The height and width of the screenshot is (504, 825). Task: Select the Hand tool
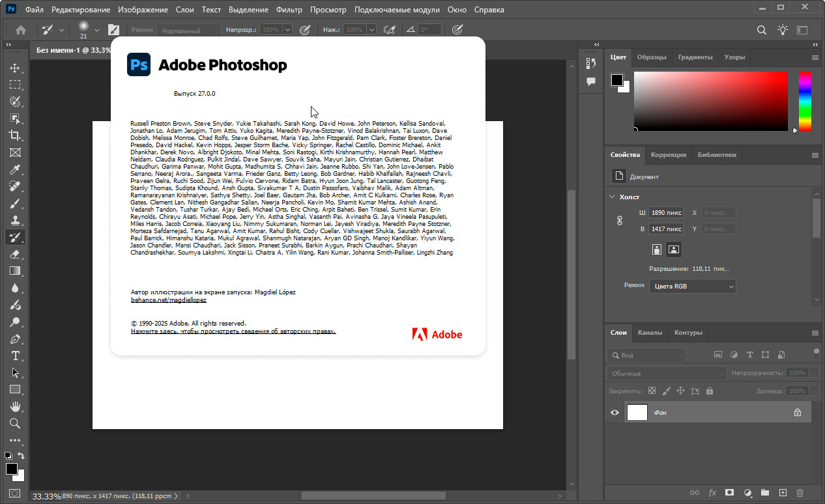(x=14, y=407)
